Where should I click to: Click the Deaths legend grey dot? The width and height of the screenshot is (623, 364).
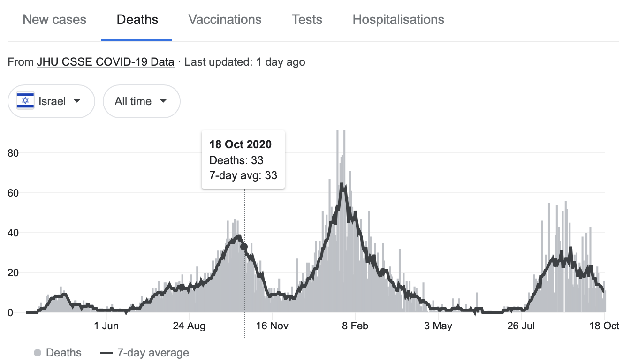pyautogui.click(x=38, y=353)
